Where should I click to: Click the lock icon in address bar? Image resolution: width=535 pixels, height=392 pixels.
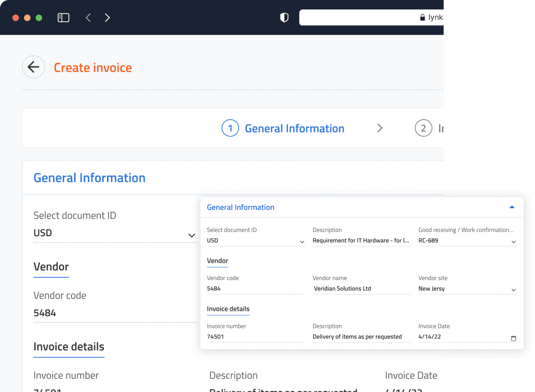point(423,18)
